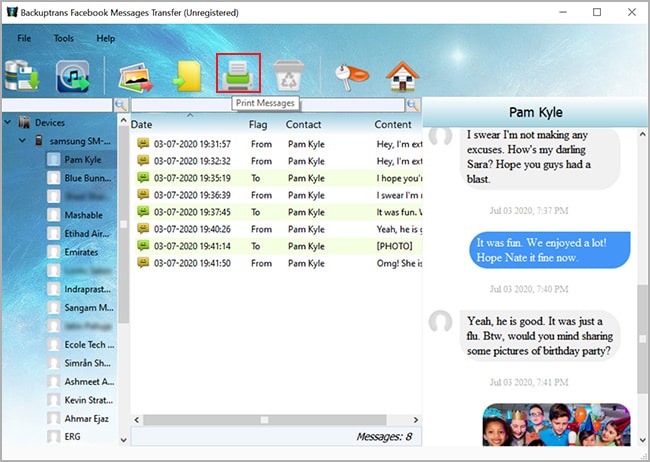Screen dimensions: 650x462
Task: Select the Emirates contact in the list
Action: click(83, 251)
